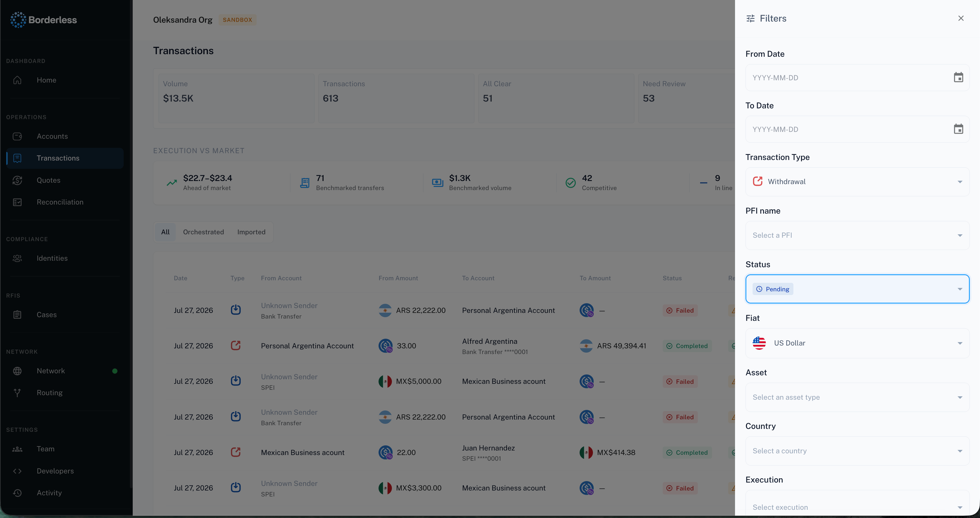
Task: Click the Developers code icon
Action: (17, 471)
